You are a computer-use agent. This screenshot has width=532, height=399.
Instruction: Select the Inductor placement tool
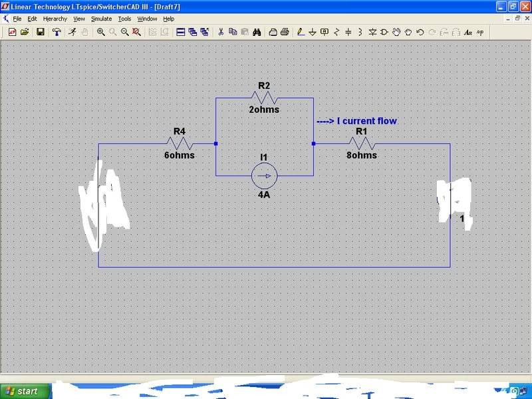click(x=360, y=32)
